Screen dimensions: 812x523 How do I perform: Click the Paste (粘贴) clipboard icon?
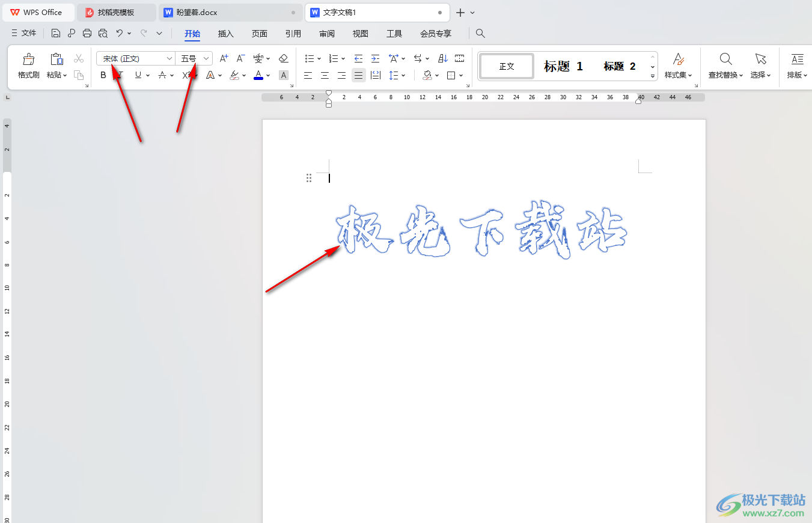click(x=56, y=59)
